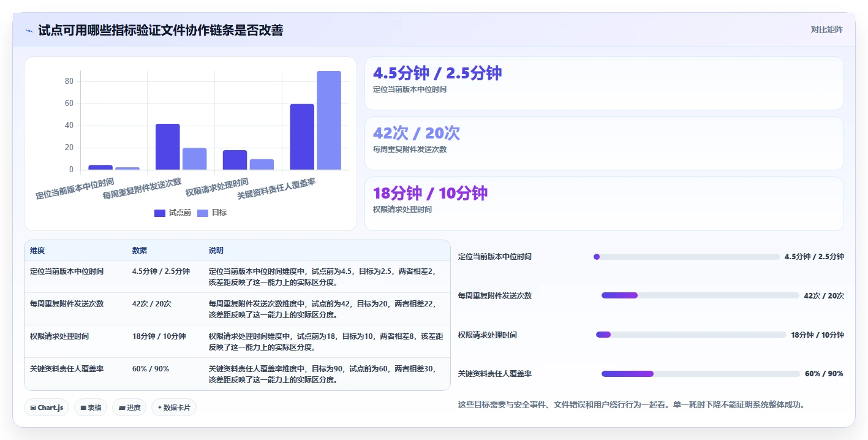868x440 pixels.
Task: Click the progress bar for 关键资料责任人覆盖率
Action: coord(701,374)
